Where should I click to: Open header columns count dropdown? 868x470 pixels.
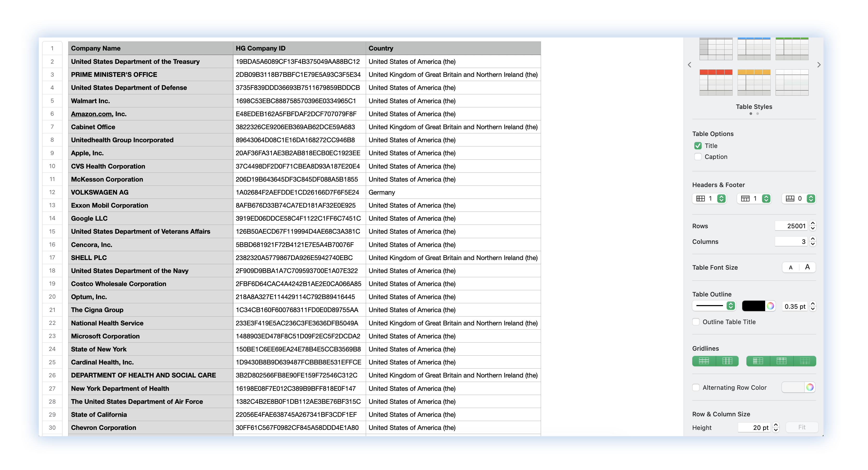coord(721,199)
